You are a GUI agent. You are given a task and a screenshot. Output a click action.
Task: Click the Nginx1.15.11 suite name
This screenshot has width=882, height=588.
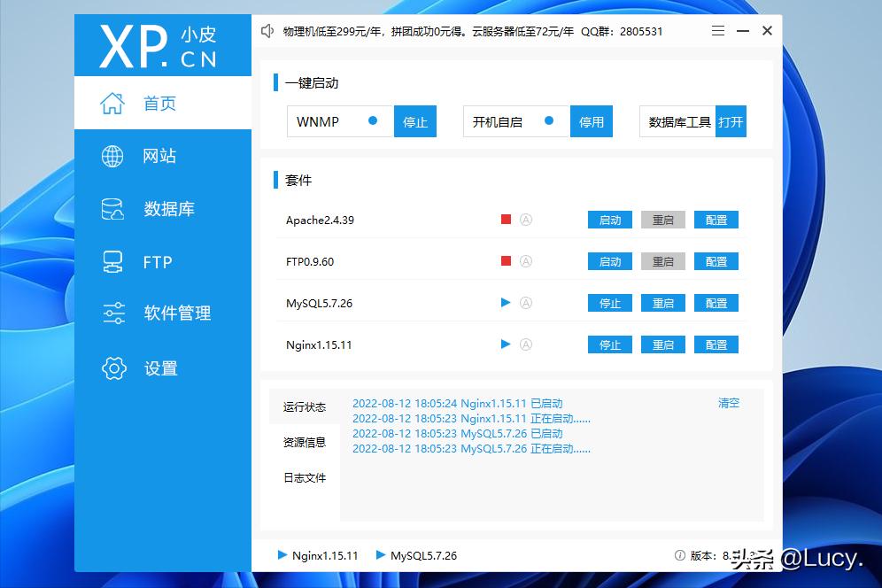319,345
